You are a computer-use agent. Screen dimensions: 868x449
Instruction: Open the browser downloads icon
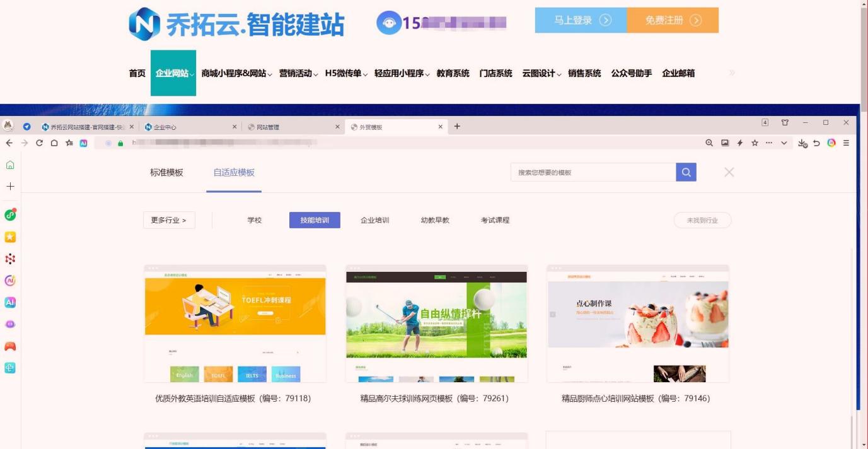point(802,143)
